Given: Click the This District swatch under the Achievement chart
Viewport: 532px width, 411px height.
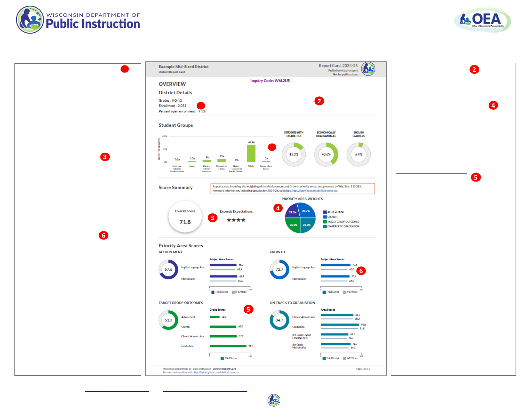Looking at the screenshot, I should click(213, 292).
